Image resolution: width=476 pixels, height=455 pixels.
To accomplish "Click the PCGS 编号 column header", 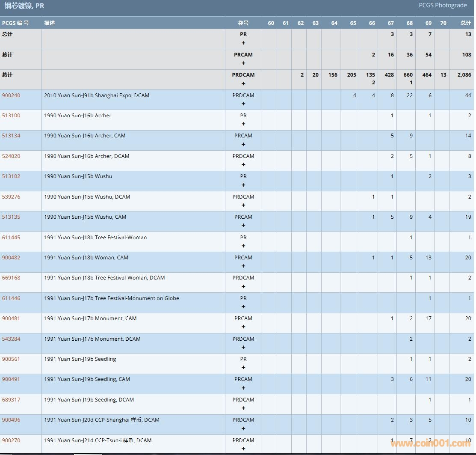I will coord(15,23).
